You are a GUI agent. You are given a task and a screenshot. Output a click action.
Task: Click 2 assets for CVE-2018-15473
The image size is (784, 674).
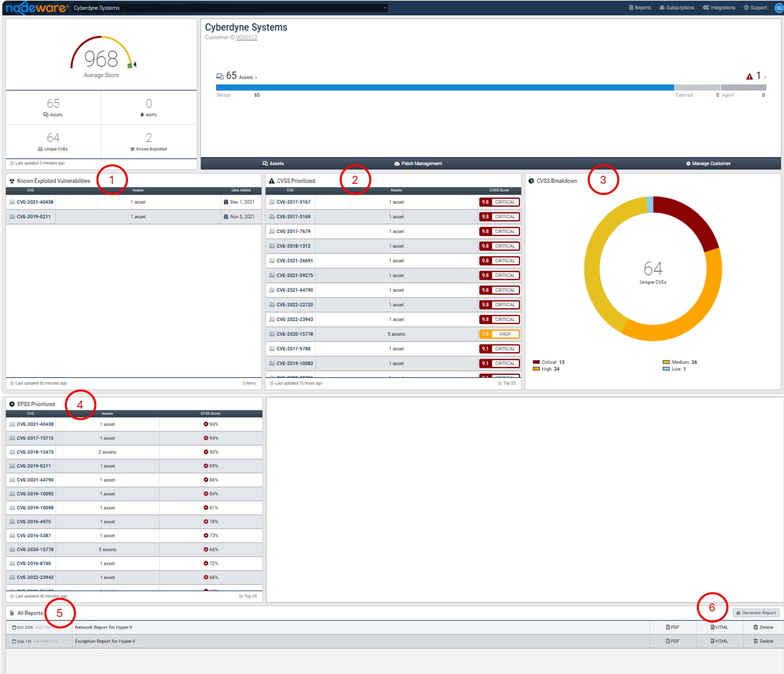[107, 452]
